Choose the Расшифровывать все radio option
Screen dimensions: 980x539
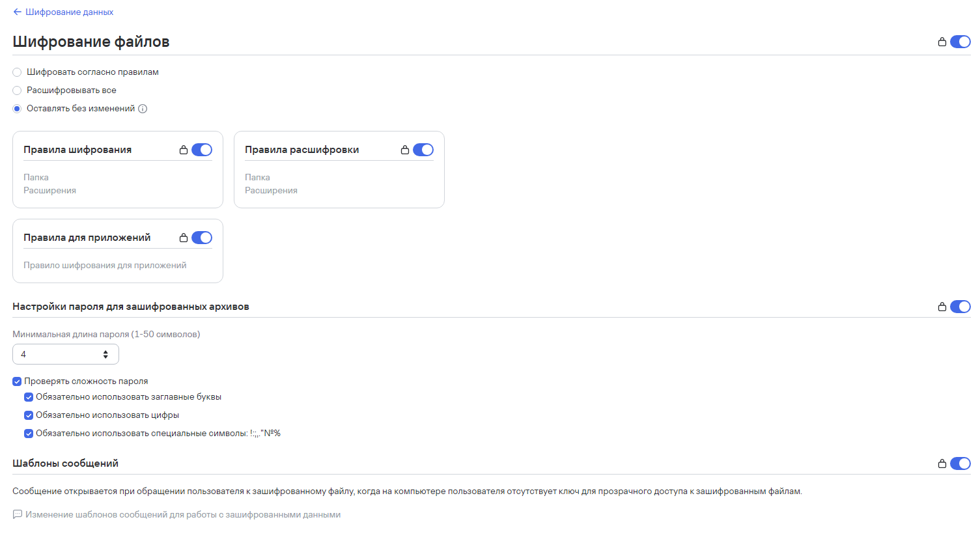point(17,90)
